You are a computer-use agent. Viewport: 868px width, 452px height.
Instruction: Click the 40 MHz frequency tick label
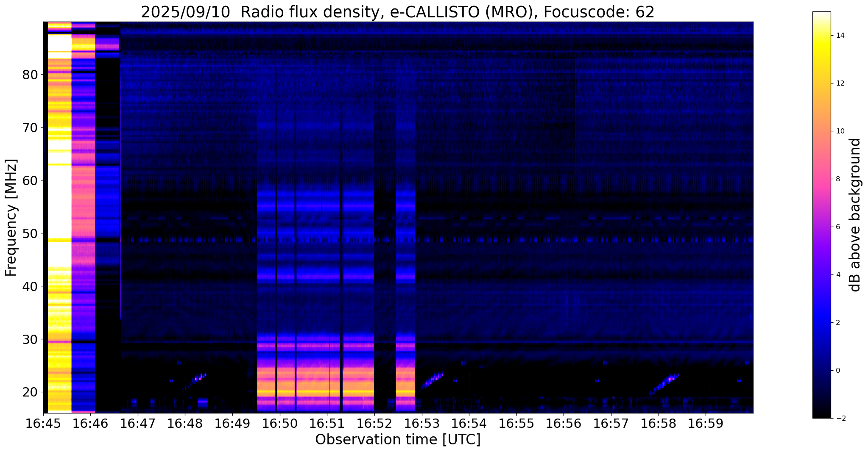[x=30, y=286]
